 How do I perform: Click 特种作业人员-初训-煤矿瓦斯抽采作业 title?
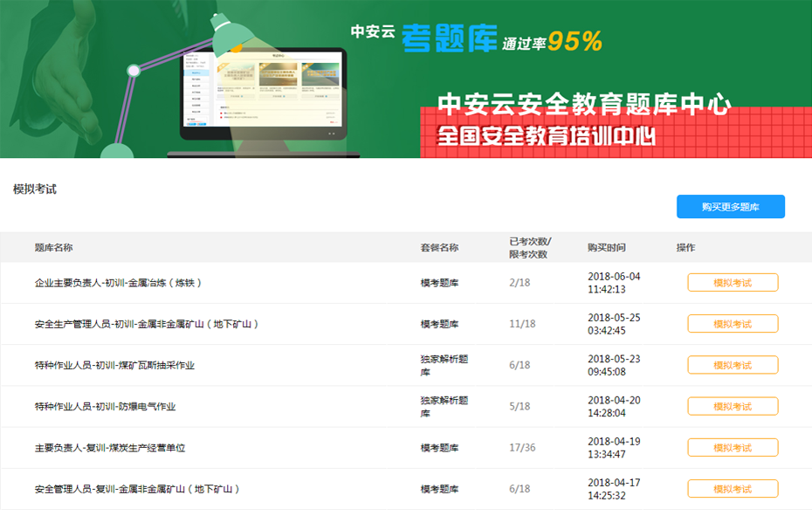tap(114, 365)
